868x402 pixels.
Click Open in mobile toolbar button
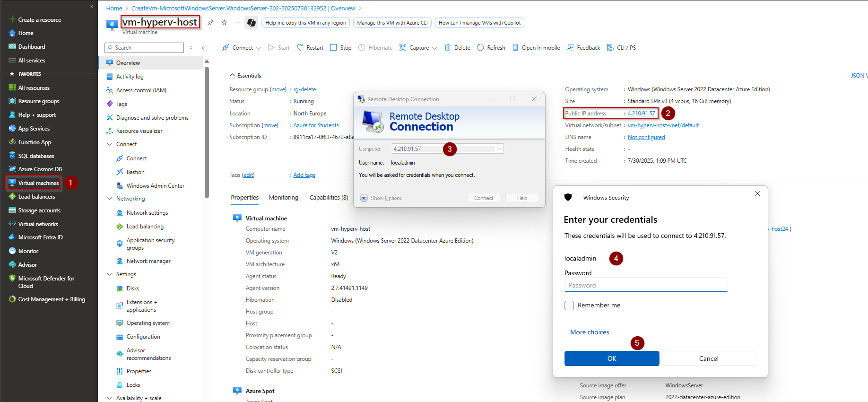[x=536, y=48]
